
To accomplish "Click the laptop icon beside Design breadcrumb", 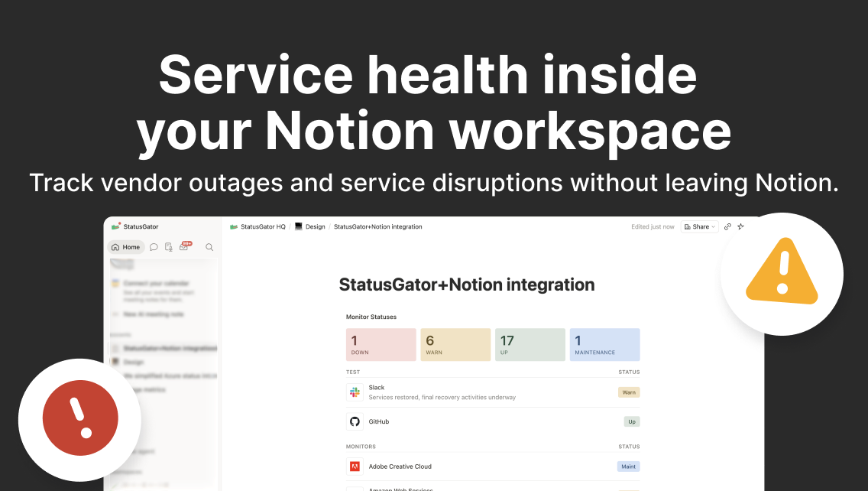I will coord(298,226).
